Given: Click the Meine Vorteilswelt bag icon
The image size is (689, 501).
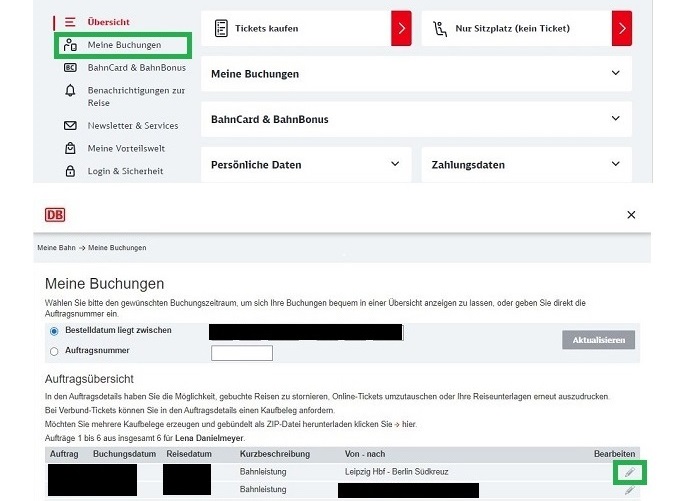Looking at the screenshot, I should pos(70,148).
